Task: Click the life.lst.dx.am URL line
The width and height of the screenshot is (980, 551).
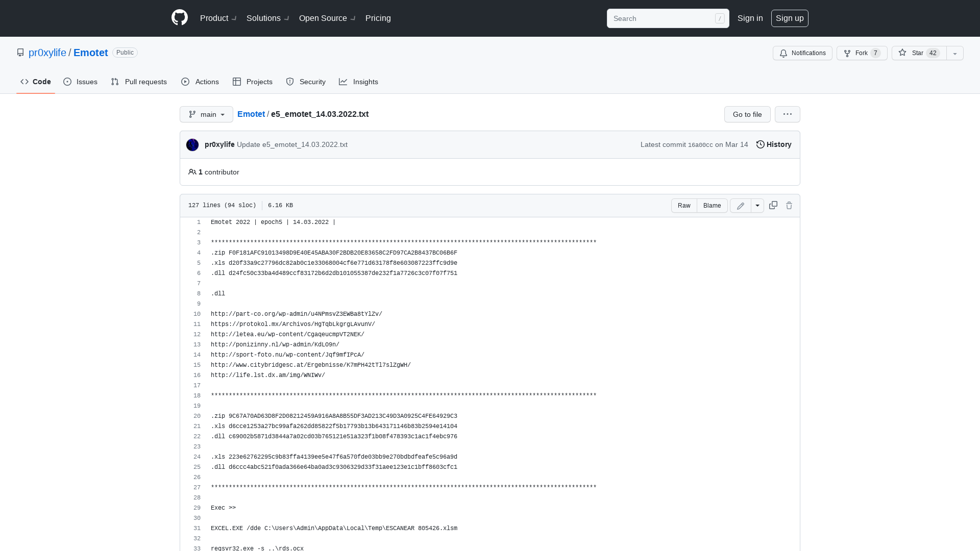Action: click(x=268, y=375)
